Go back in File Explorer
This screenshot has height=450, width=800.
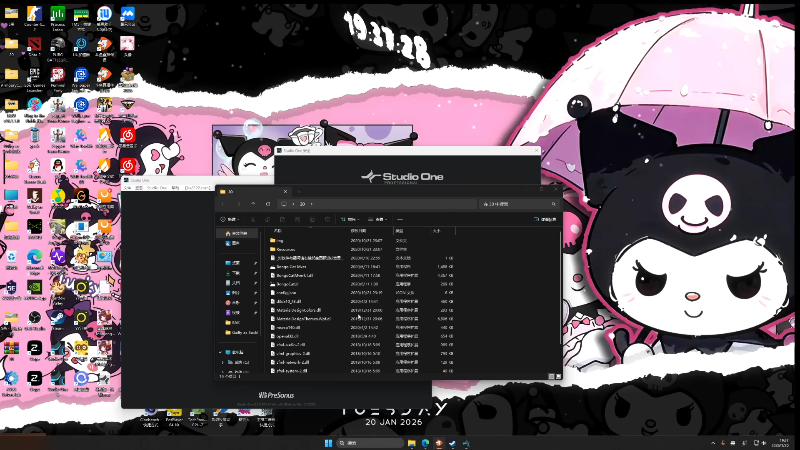pos(223,204)
